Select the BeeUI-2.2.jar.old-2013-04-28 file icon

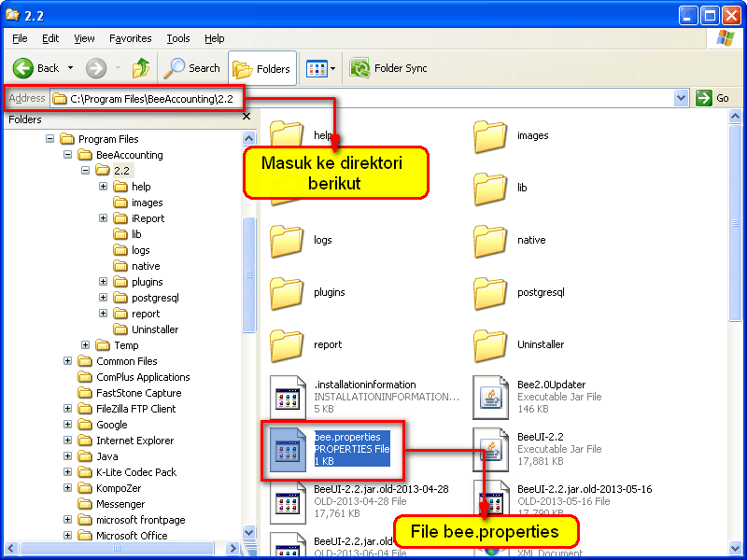(288, 502)
